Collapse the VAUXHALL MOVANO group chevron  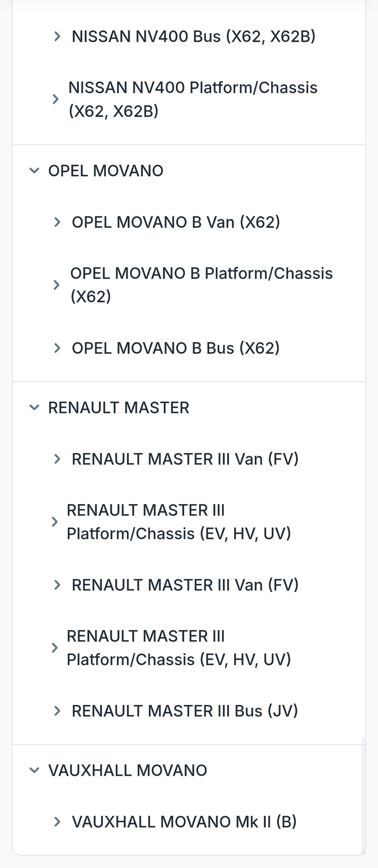tap(34, 770)
